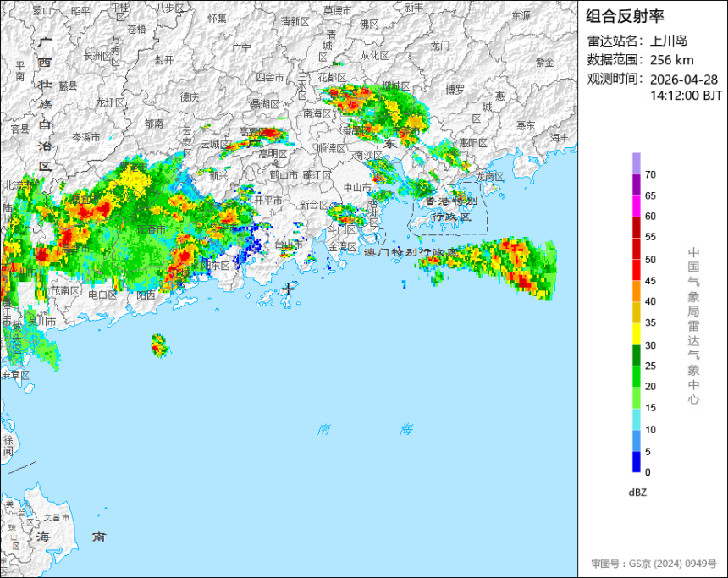Click the 数据范围 label

tap(615, 60)
